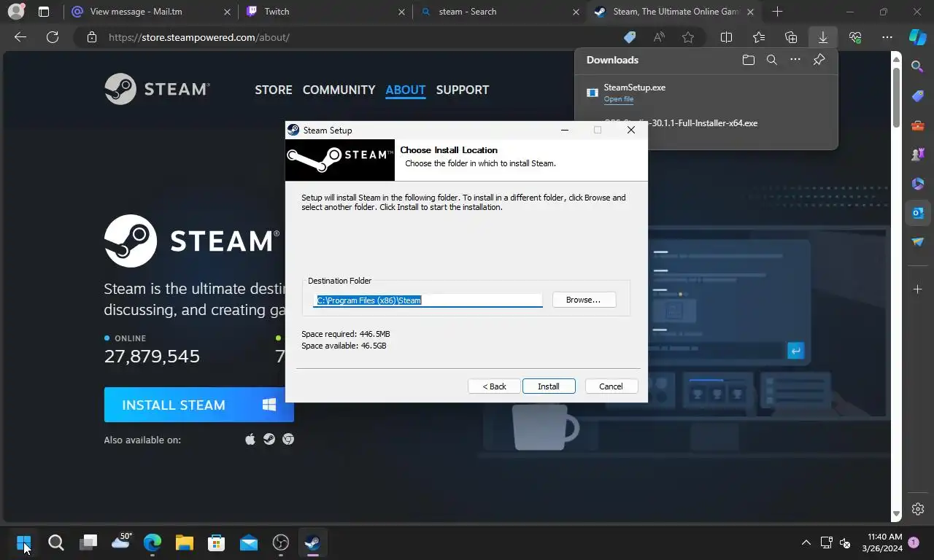This screenshot has height=560, width=934.
Task: Add a sidebar app with plus icon
Action: tap(918, 289)
